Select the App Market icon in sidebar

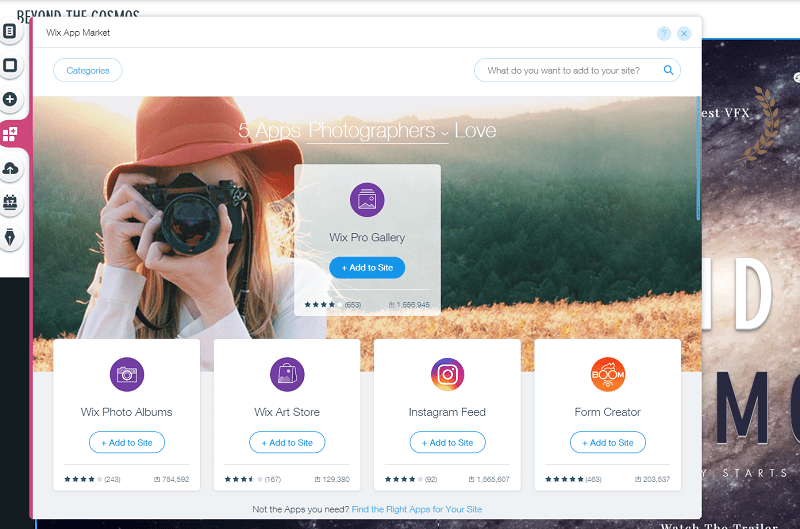click(10, 134)
